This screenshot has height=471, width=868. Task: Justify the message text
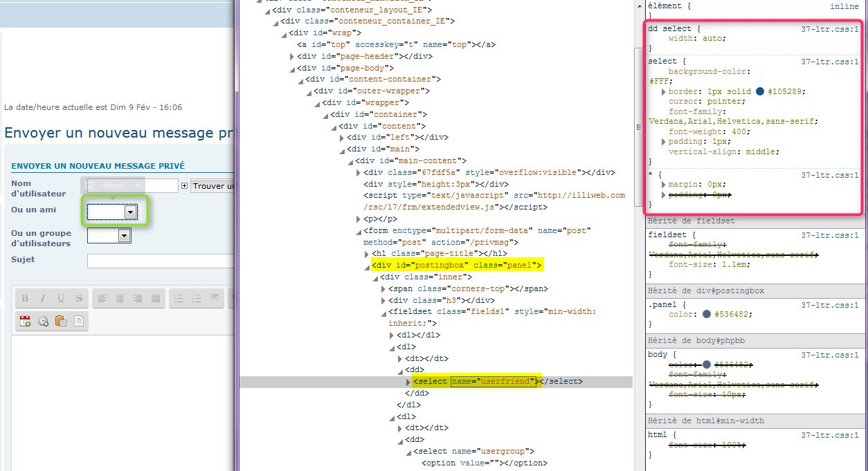tap(156, 299)
